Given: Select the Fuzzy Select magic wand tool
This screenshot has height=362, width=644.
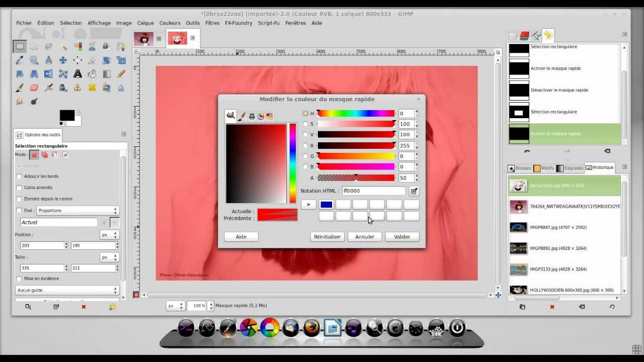Looking at the screenshot, I should 63,47.
